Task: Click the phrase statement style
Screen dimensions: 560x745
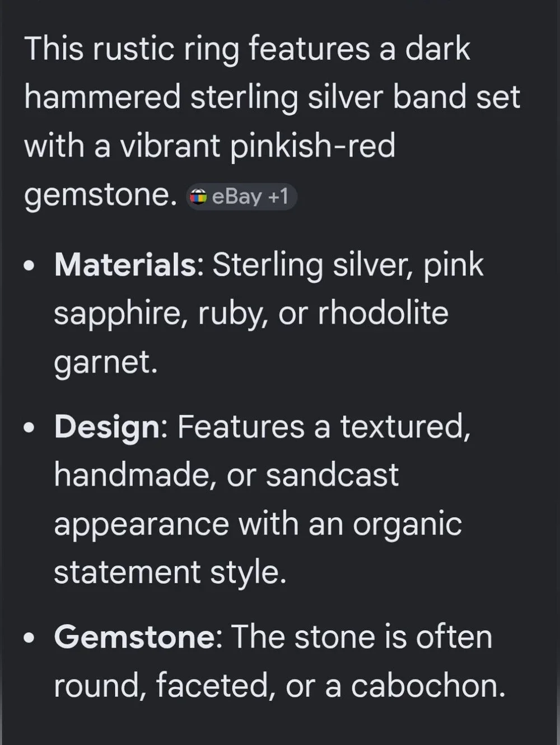Action: tap(170, 573)
